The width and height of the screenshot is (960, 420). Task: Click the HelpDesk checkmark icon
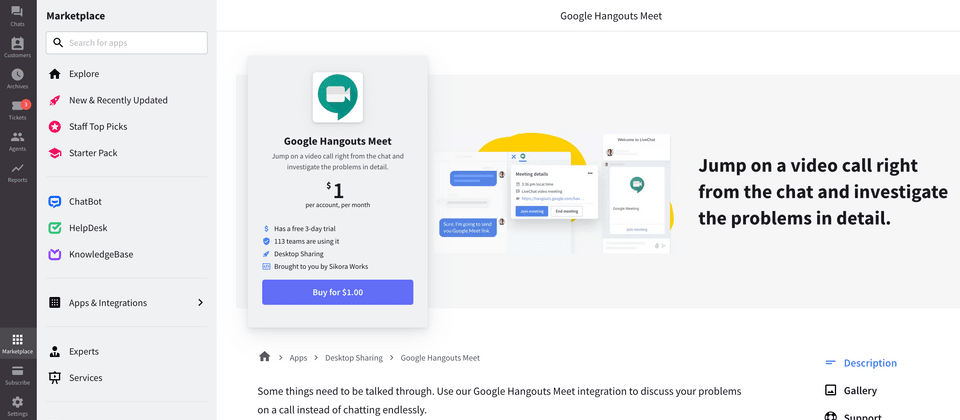(x=55, y=228)
